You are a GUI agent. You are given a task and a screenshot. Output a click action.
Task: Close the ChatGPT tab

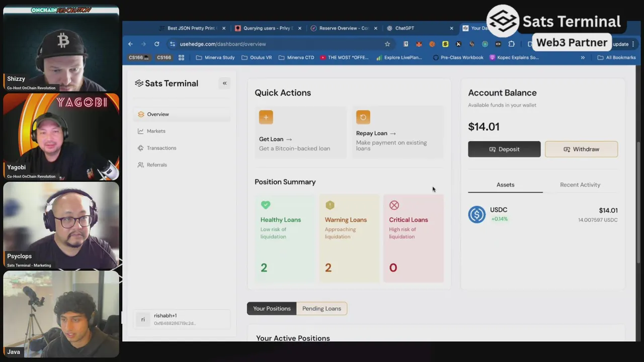(451, 28)
